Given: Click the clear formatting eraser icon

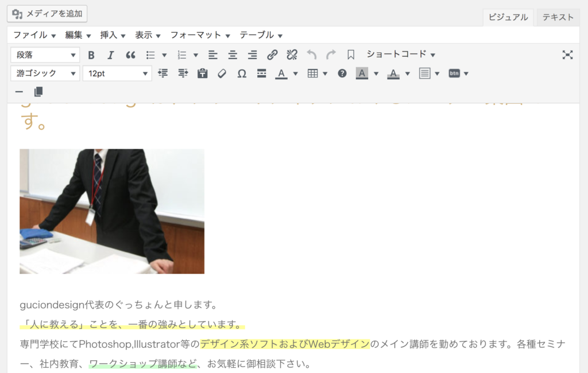Looking at the screenshot, I should pos(222,73).
